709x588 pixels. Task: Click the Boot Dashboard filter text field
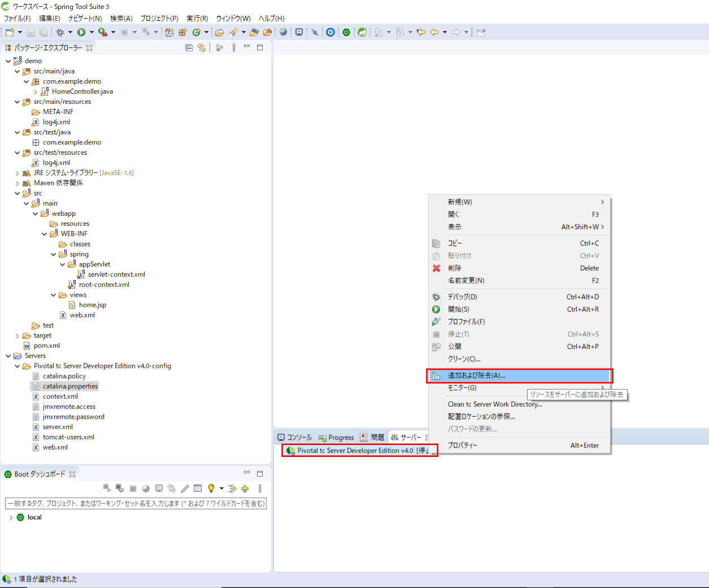pos(136,503)
